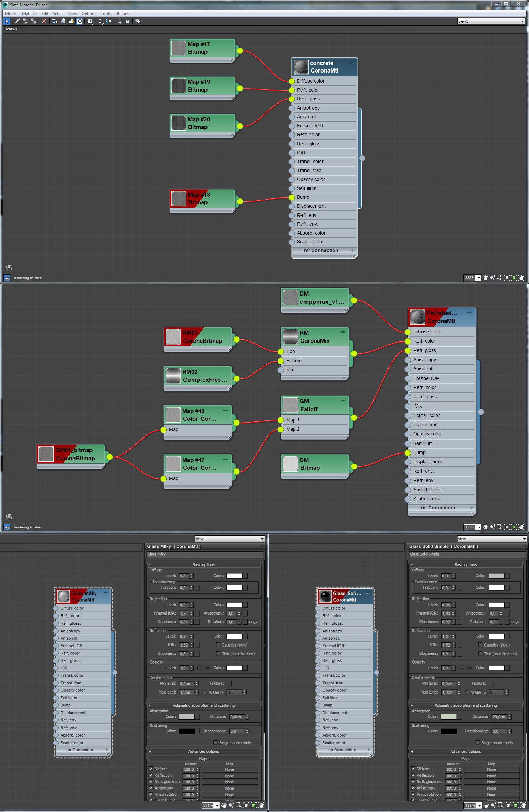
Task: Click Distance 20,0cm field, Glass Solid Simple
Action: pos(499,716)
